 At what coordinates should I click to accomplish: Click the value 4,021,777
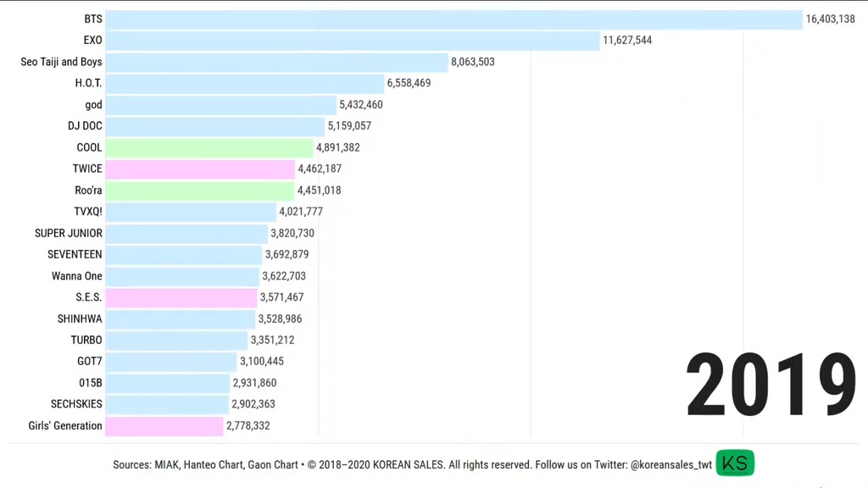301,211
